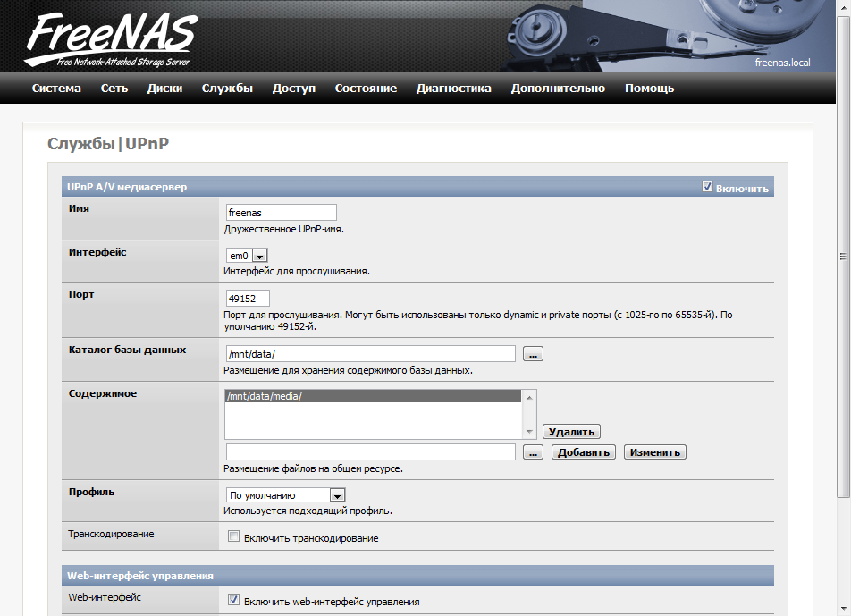Image resolution: width=851 pixels, height=616 pixels.
Task: Click the Содержимое row label
Action: click(x=103, y=393)
